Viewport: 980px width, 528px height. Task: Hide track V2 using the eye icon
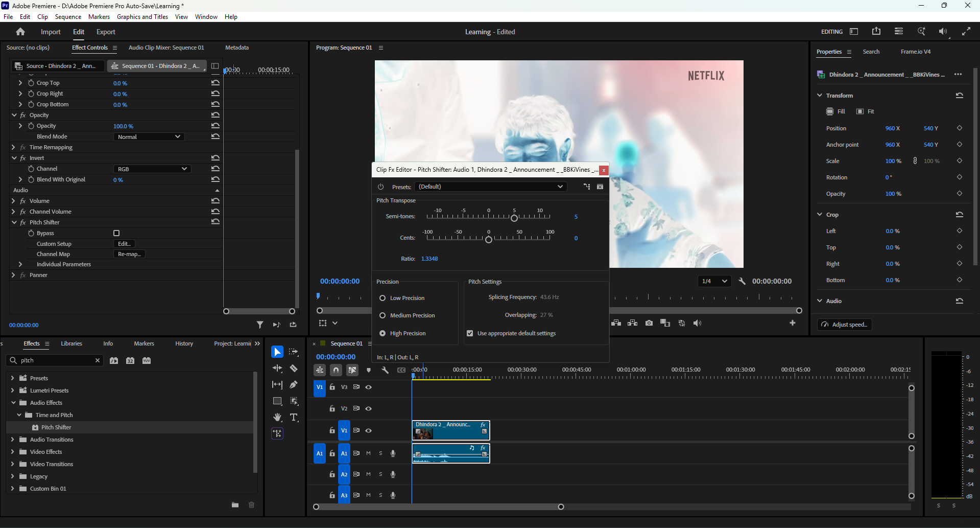click(368, 408)
